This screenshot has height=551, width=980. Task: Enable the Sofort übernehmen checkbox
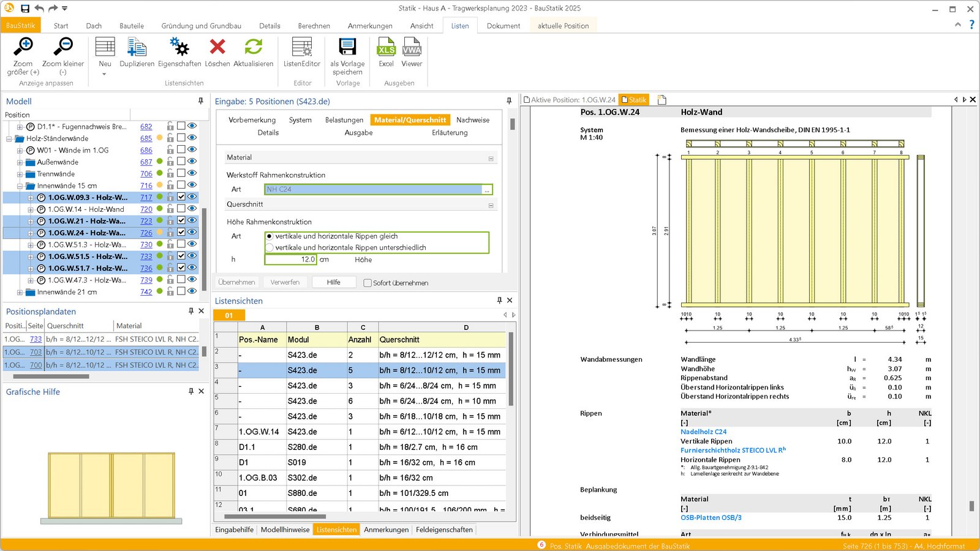click(366, 282)
